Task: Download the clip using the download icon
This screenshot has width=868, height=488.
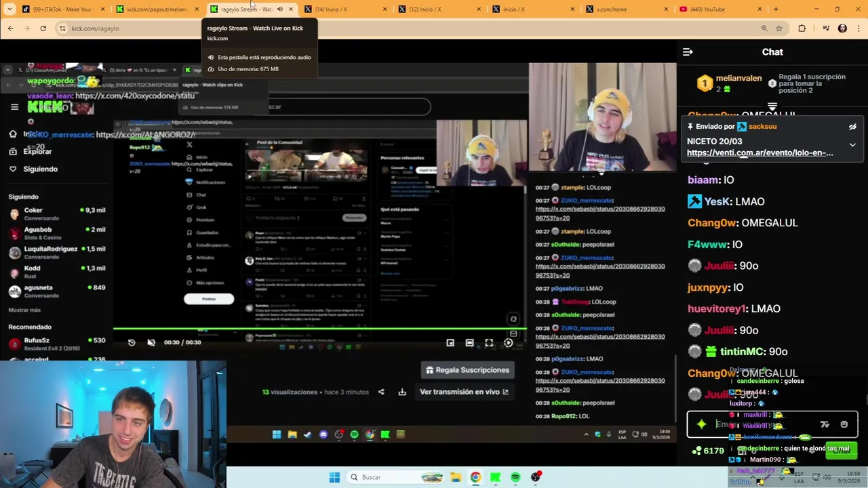Action: [x=402, y=392]
